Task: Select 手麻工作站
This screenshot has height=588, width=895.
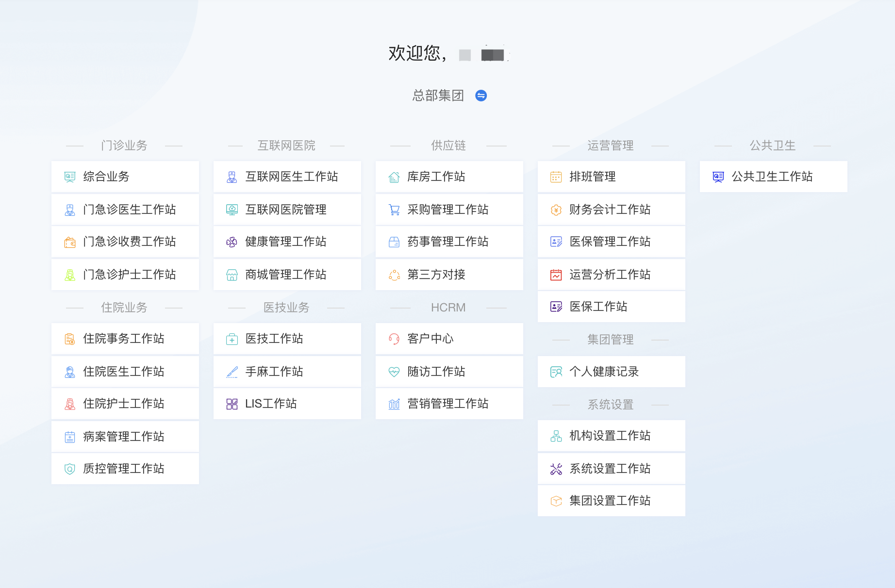Action: pos(287,372)
